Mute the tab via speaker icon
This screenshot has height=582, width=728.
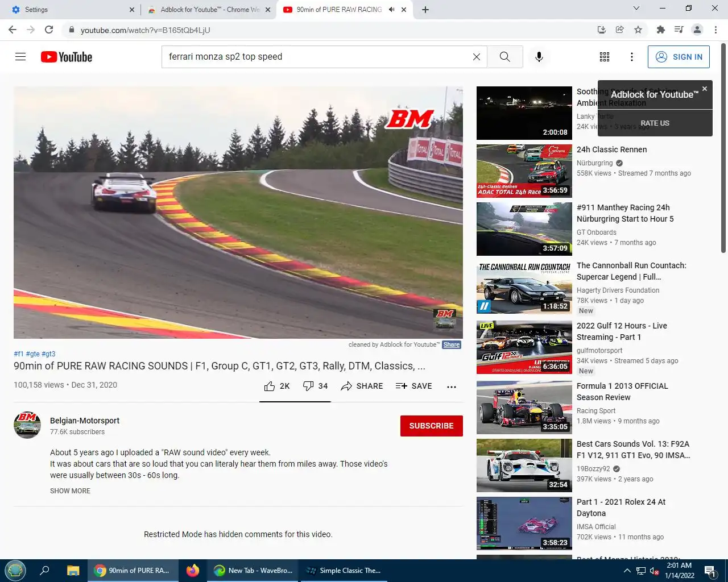[391, 10]
